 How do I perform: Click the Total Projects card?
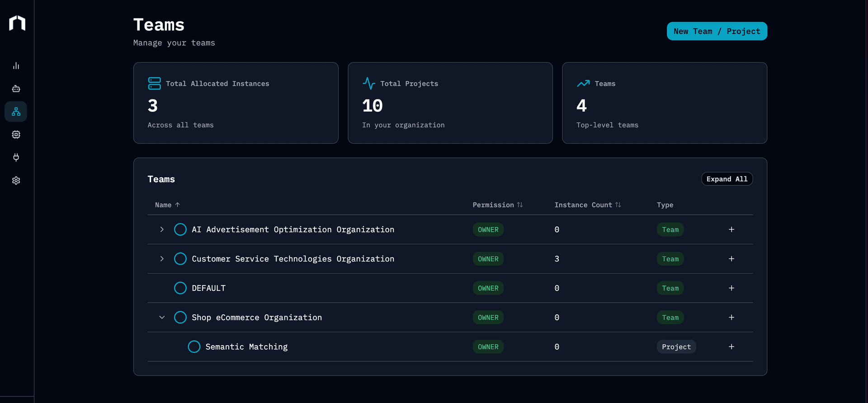pos(450,103)
